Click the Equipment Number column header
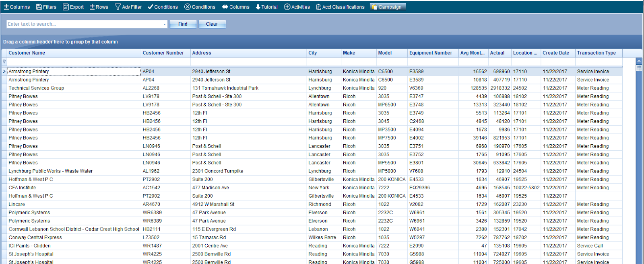 pyautogui.click(x=433, y=53)
